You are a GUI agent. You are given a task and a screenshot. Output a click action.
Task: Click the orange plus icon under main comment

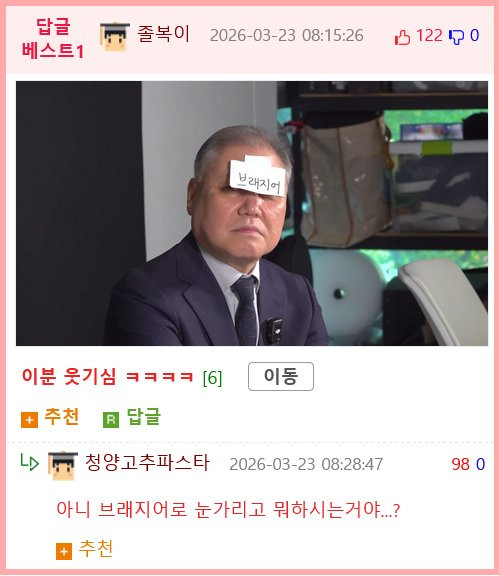point(29,420)
